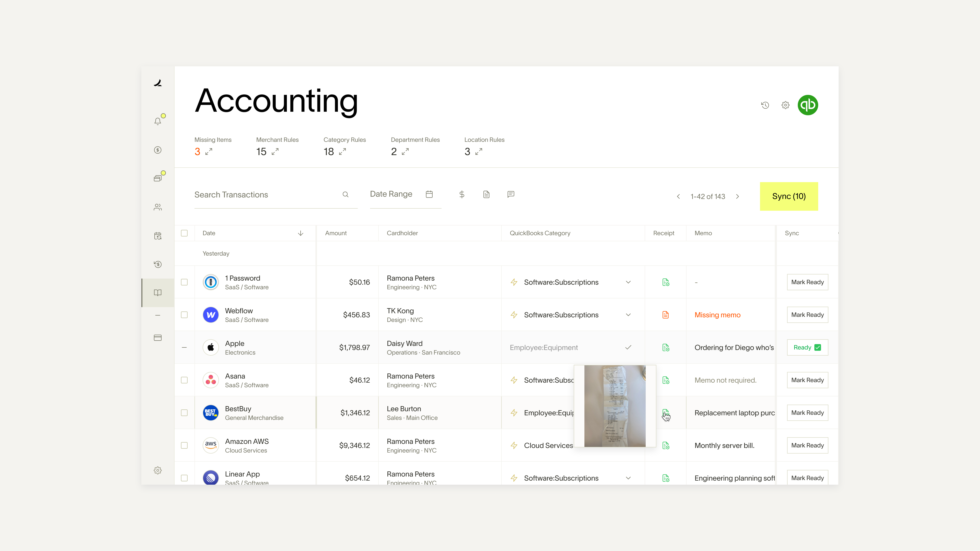Image resolution: width=980 pixels, height=551 pixels.
Task: Check the 1 Password transaction checkbox
Action: pos(184,282)
